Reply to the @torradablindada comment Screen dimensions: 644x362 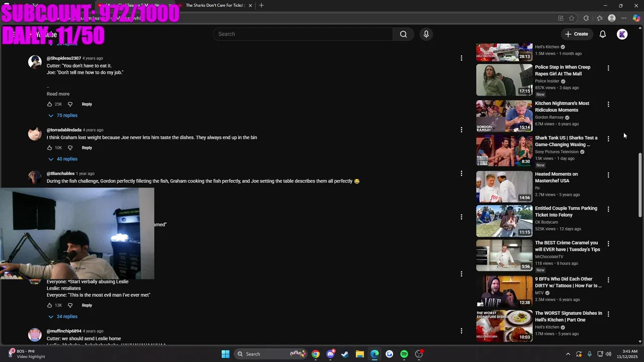[87, 148]
